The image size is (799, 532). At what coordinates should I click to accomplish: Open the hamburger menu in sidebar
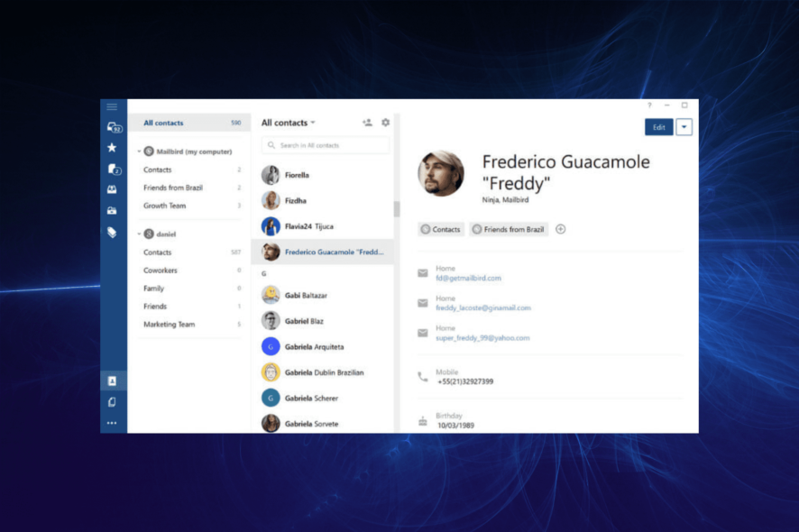112,106
